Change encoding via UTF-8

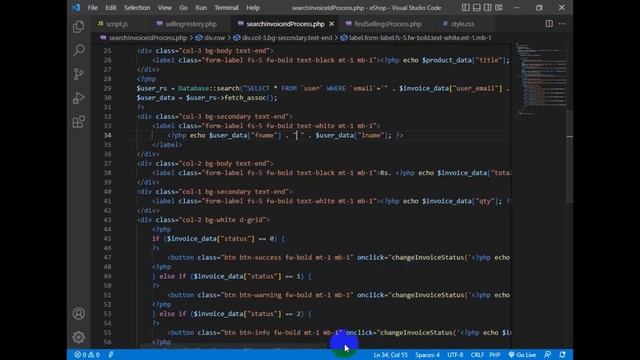point(455,355)
